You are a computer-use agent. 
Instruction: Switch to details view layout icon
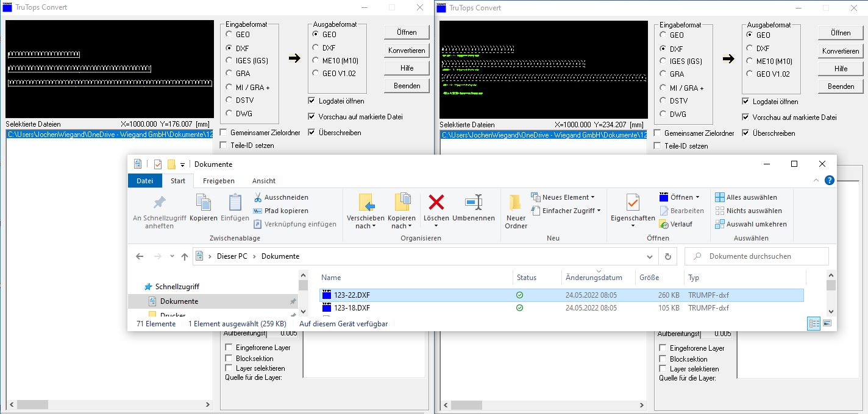coord(814,324)
